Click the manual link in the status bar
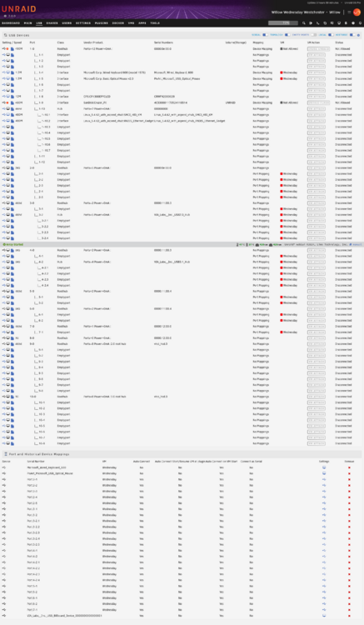The width and height of the screenshot is (364, 625). tap(357, 244)
